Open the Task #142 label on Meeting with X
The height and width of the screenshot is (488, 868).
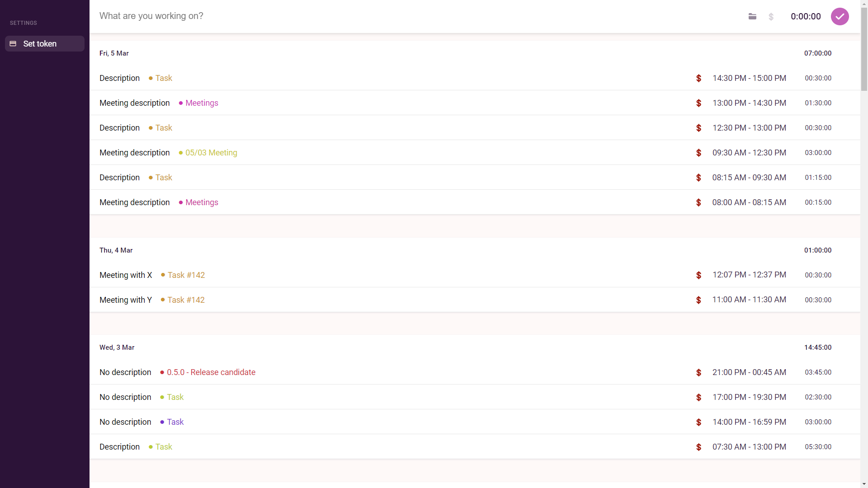pos(186,275)
